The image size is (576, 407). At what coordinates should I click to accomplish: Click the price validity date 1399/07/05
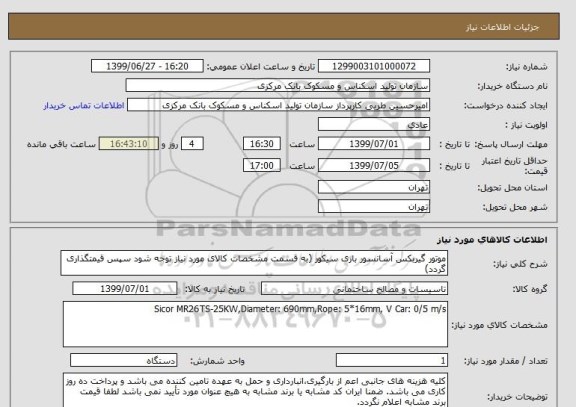[x=374, y=165]
